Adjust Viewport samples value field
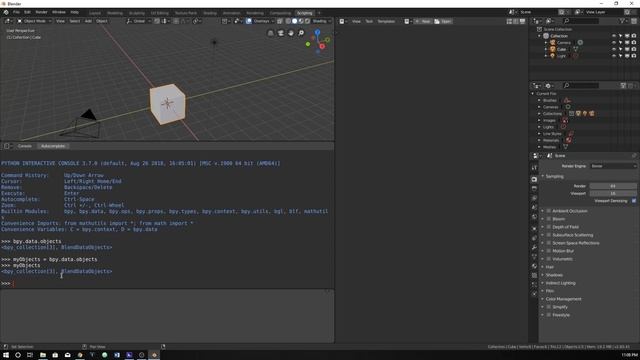This screenshot has height=360, width=640. [x=613, y=193]
